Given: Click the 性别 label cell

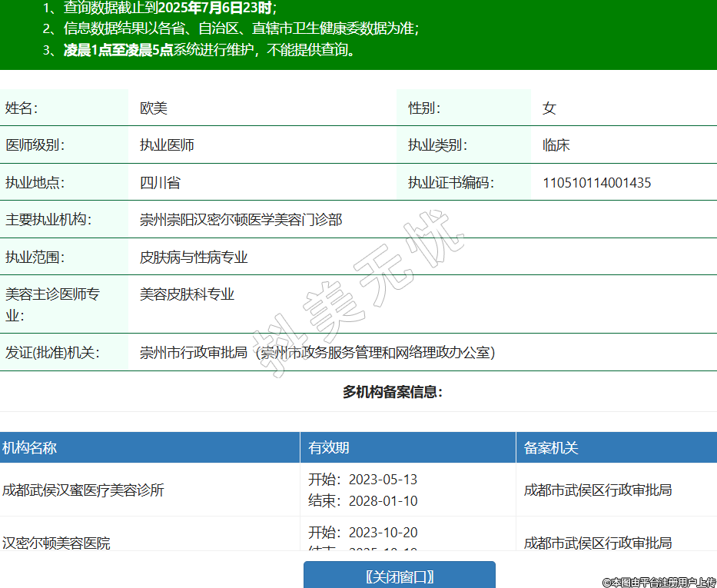Looking at the screenshot, I should pos(423,108).
